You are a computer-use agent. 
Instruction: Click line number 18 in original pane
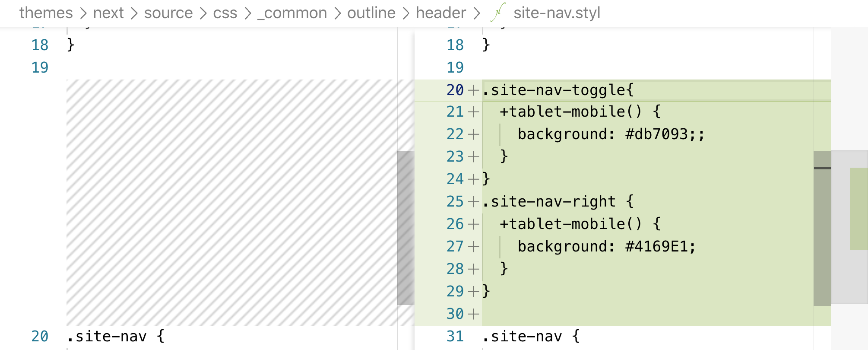[40, 45]
